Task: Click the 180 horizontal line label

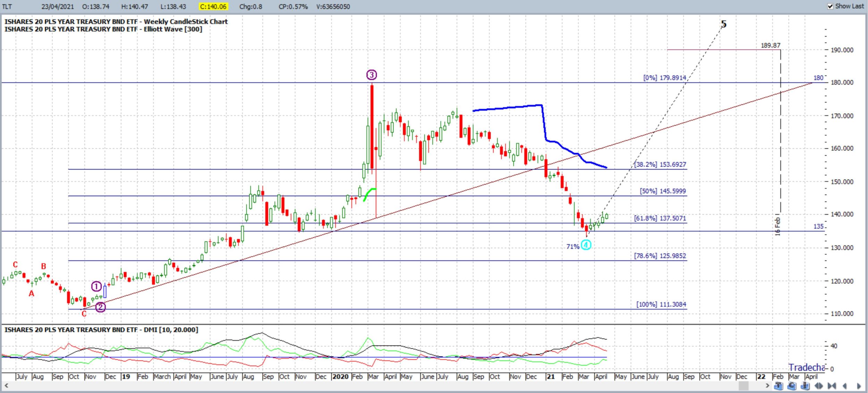Action: pos(818,78)
